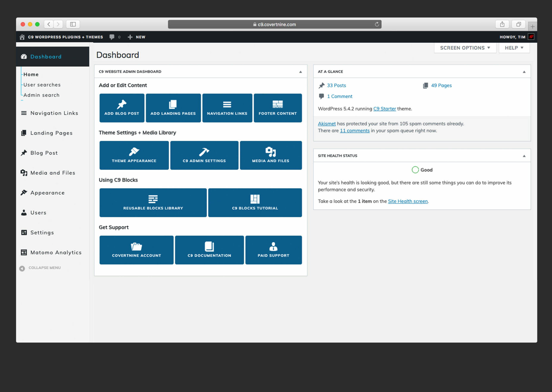Viewport: 552px width, 392px height.
Task: Open the 1 Comment link
Action: pyautogui.click(x=340, y=96)
